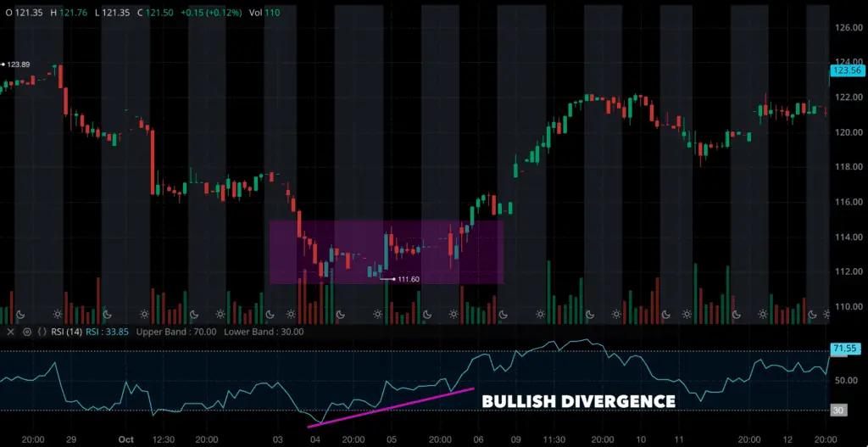Click the first moon session icon at chart's left edge
The width and height of the screenshot is (868, 447).
pos(20,315)
